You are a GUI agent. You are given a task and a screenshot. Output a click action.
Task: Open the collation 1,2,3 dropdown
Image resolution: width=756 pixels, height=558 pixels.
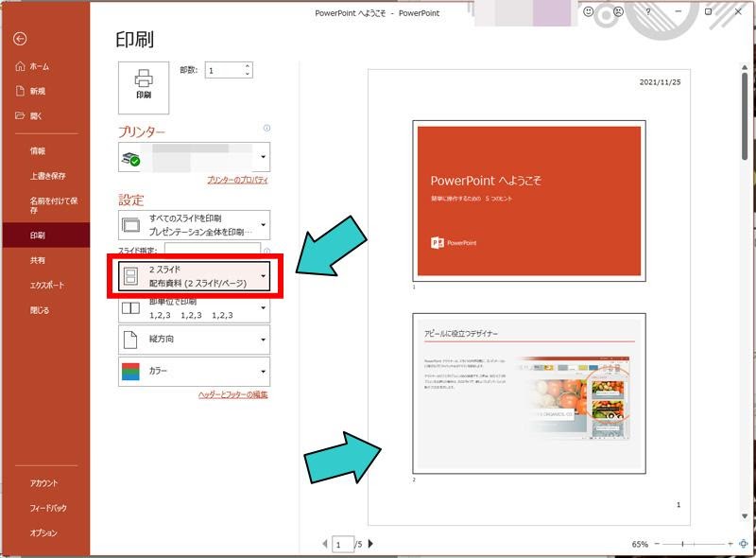point(194,309)
